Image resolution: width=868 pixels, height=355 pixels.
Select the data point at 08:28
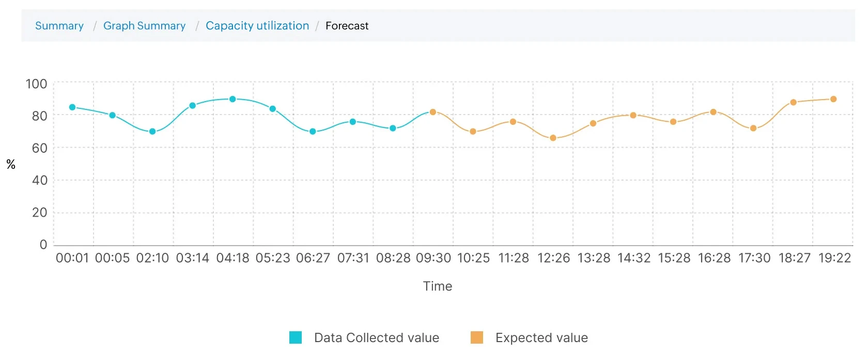(x=393, y=128)
